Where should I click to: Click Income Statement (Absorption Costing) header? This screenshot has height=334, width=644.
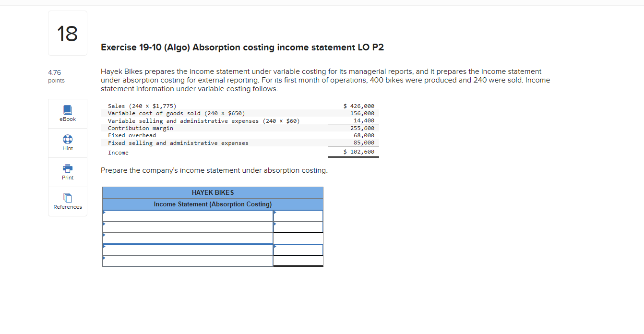(213, 204)
